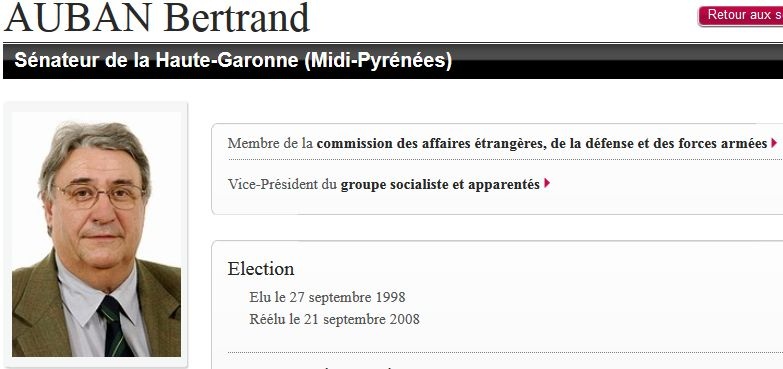This screenshot has width=783, height=369.
Task: Click the Sénateur de la Haute-Garonne banner
Action: tap(393, 61)
